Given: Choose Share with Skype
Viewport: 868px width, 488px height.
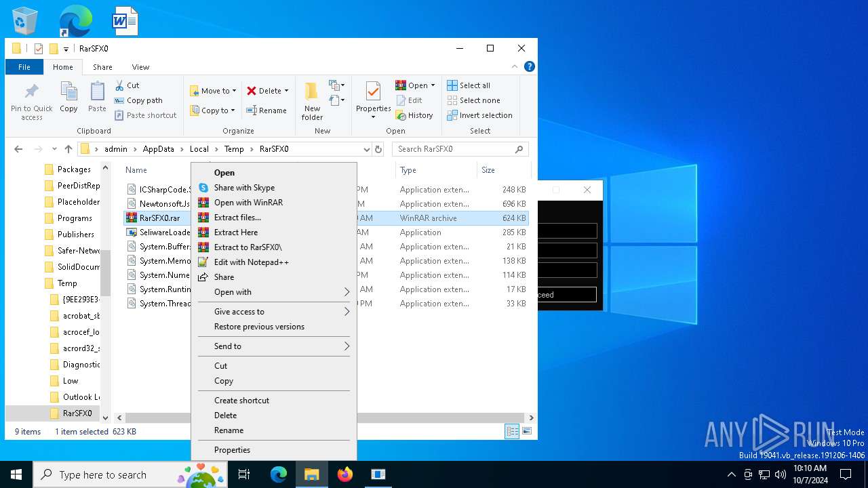Looking at the screenshot, I should [274, 188].
